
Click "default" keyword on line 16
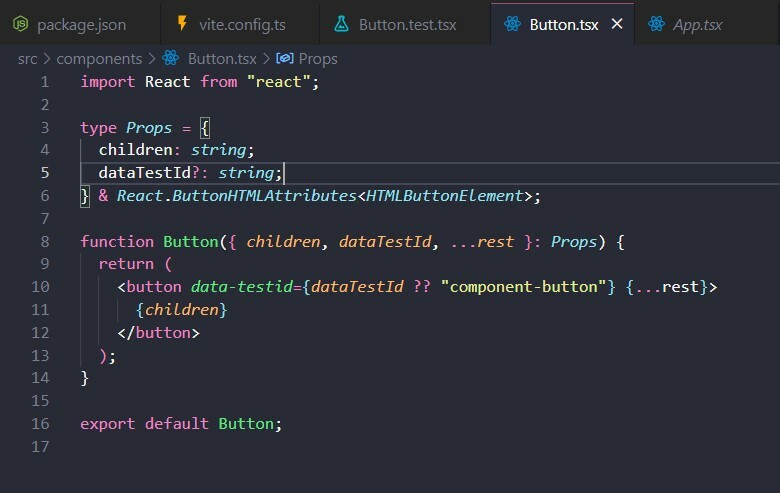pyautogui.click(x=177, y=424)
